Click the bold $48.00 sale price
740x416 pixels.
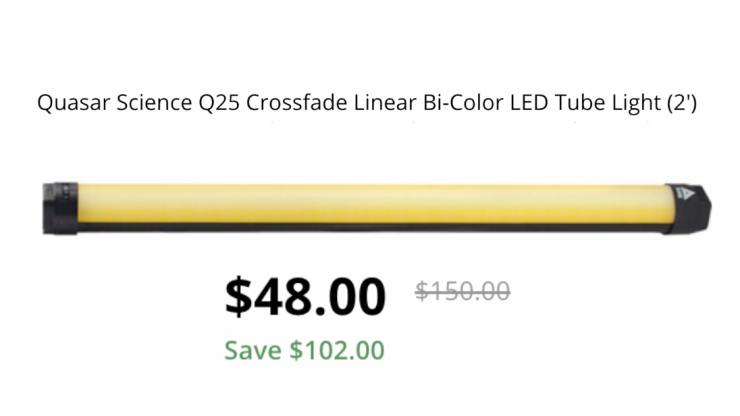point(305,295)
